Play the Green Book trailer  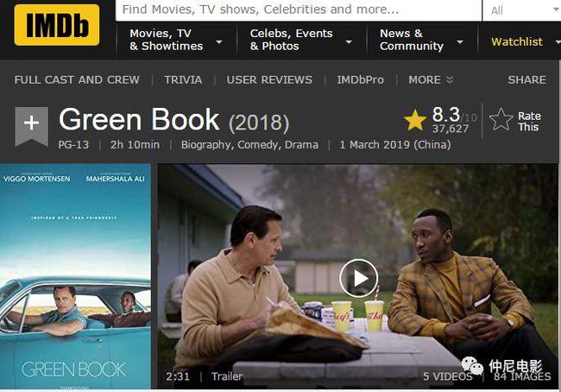coord(358,278)
